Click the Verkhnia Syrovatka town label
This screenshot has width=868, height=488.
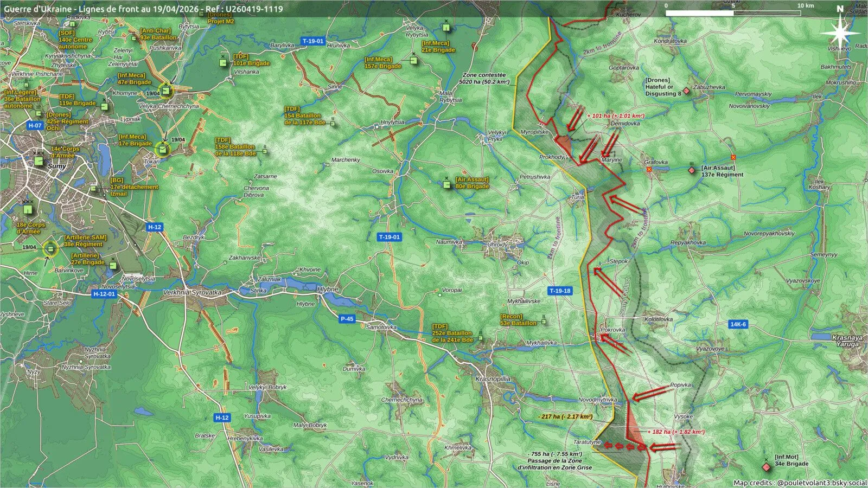pyautogui.click(x=192, y=292)
